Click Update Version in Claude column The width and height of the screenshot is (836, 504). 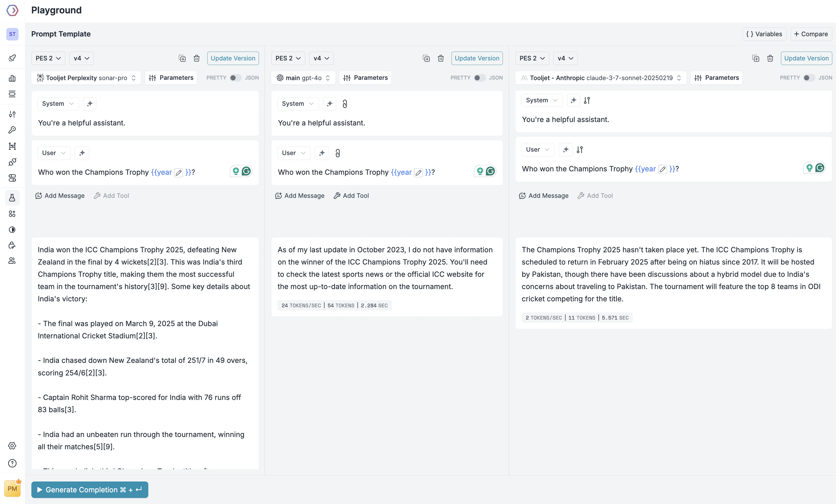(x=806, y=58)
